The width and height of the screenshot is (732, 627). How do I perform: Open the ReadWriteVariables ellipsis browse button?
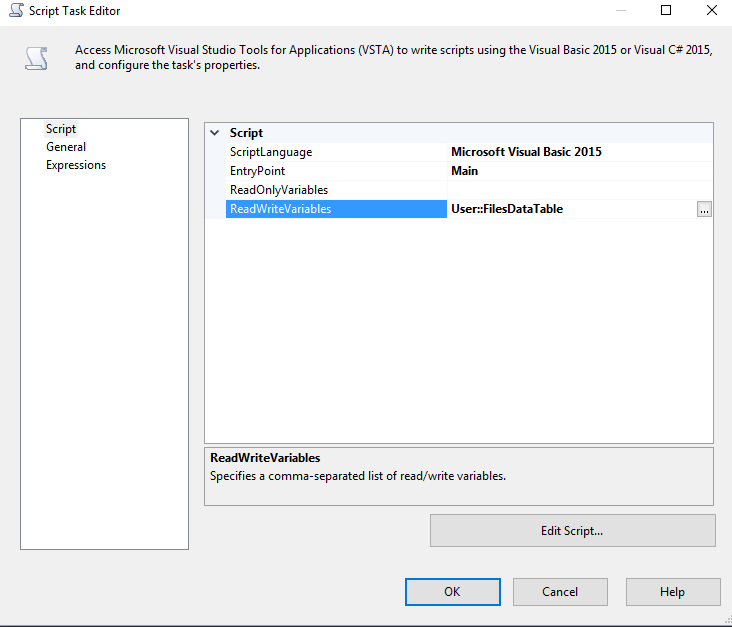pos(704,209)
